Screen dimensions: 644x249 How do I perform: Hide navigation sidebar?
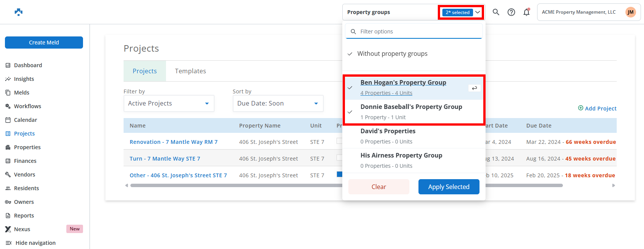[35, 243]
